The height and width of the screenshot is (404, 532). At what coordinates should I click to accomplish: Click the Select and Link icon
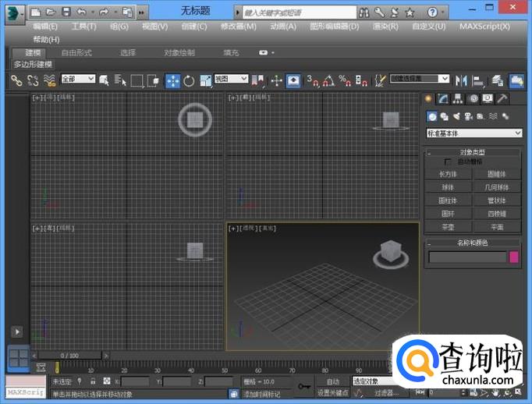pyautogui.click(x=16, y=80)
